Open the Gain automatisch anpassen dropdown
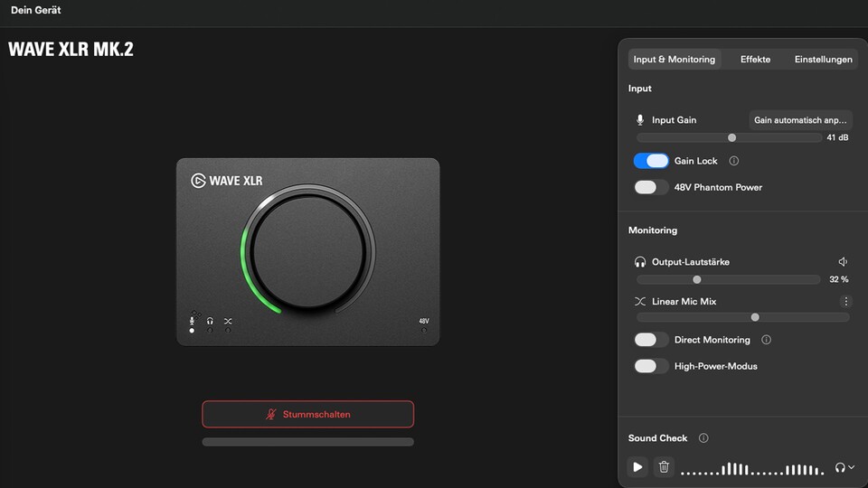Screen dimensions: 868x488 [801, 120]
